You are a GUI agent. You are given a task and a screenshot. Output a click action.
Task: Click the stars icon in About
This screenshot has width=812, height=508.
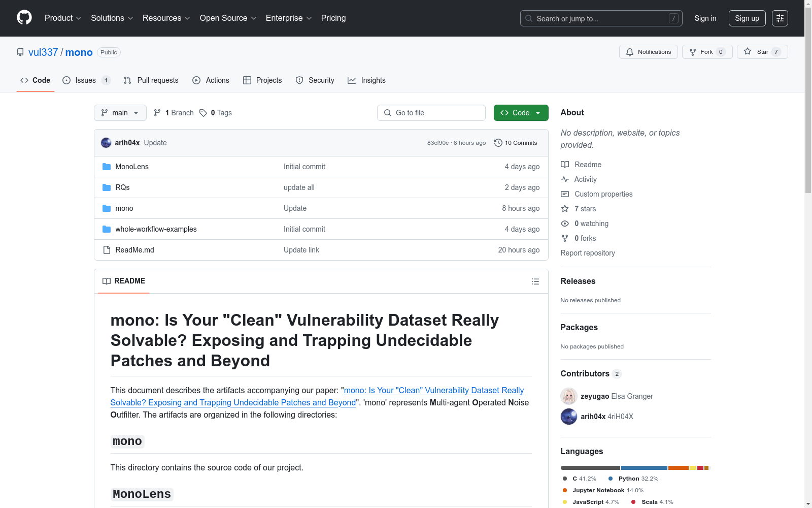(565, 209)
